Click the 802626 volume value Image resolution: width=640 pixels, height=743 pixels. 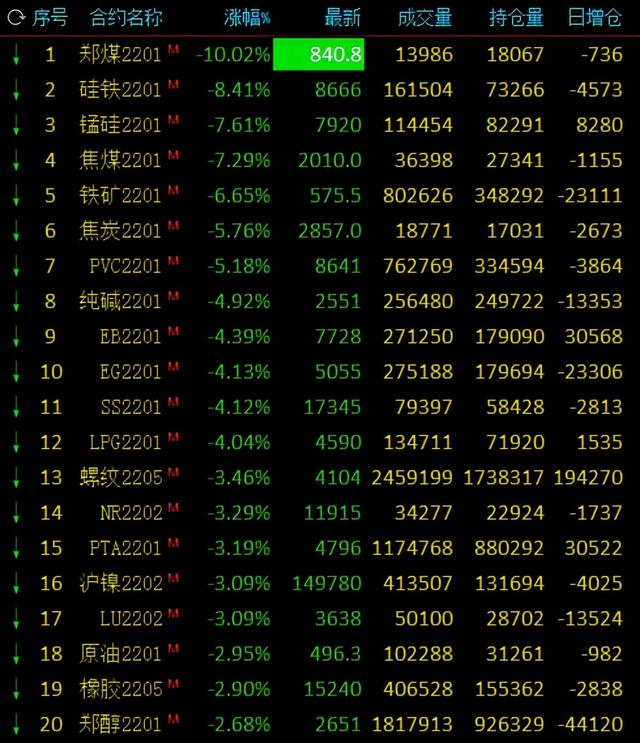418,195
